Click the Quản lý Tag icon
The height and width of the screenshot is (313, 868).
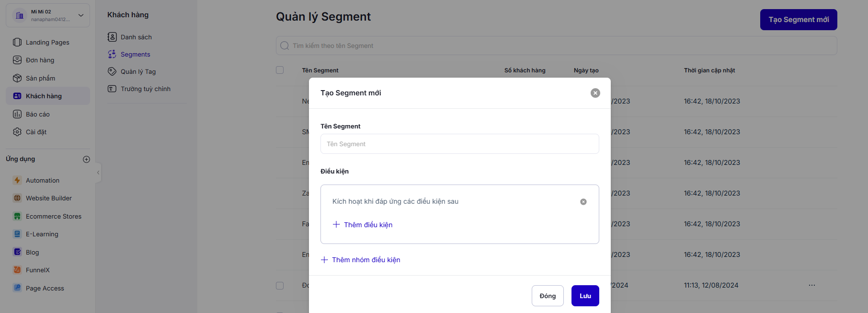pyautogui.click(x=112, y=71)
